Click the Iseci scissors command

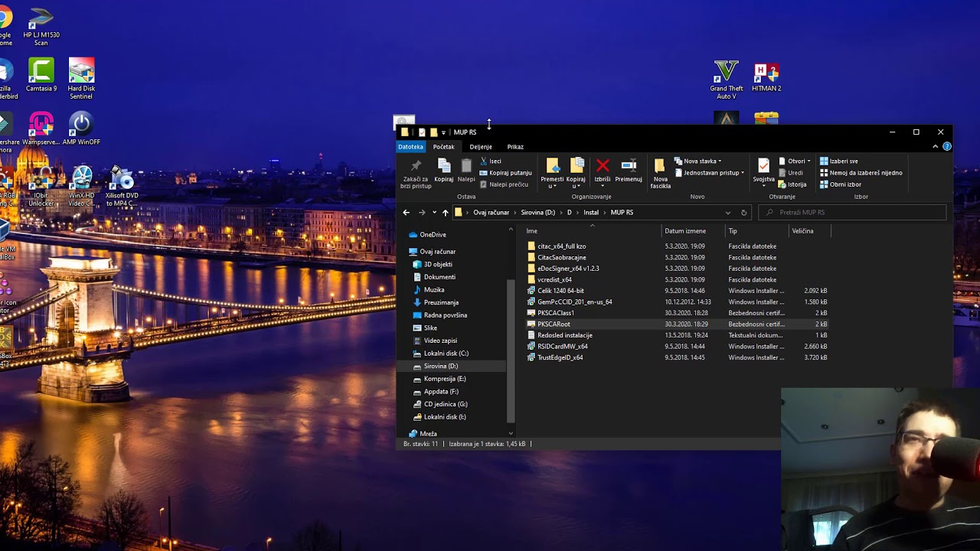click(490, 161)
